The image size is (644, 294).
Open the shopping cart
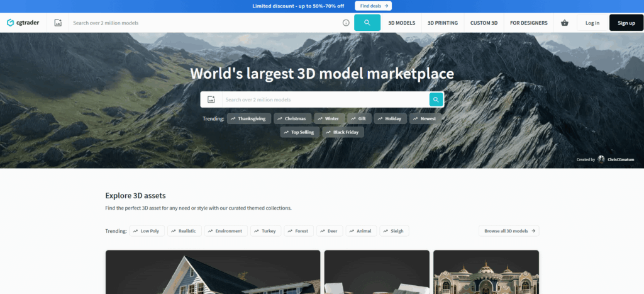coord(564,23)
